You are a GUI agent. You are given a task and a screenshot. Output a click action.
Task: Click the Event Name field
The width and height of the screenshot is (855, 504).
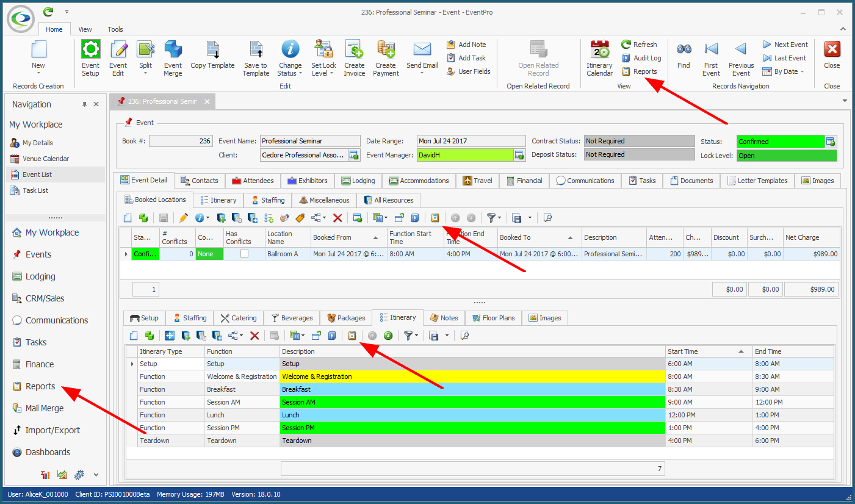(x=310, y=142)
